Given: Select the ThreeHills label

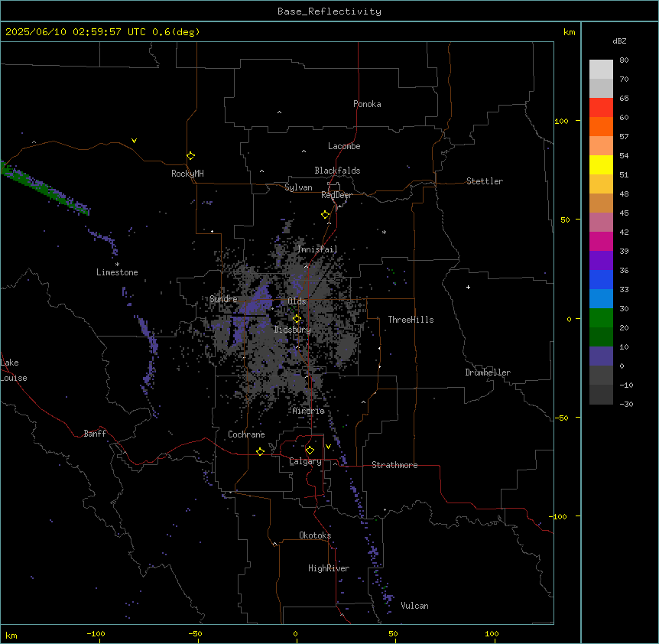Looking at the screenshot, I should coord(411,320).
